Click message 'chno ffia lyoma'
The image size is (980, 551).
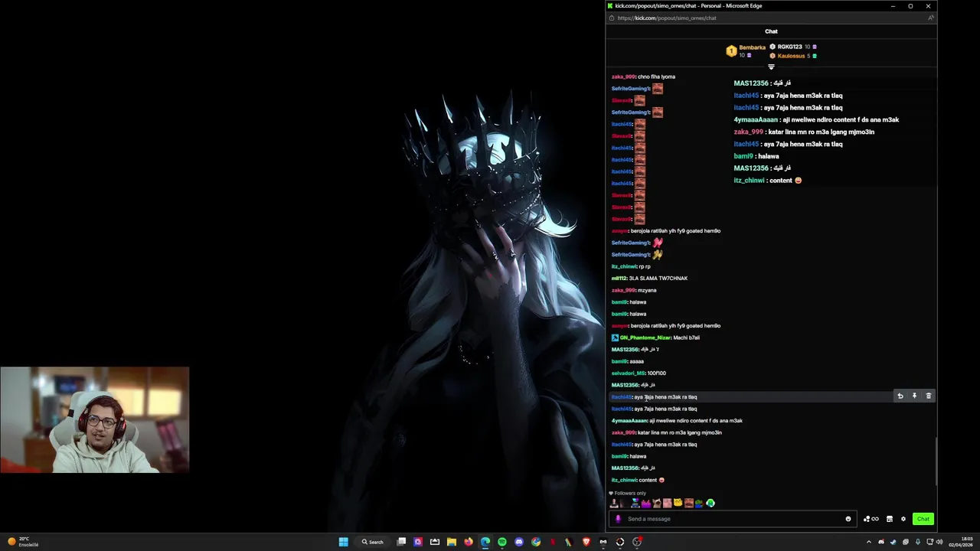tap(656, 77)
